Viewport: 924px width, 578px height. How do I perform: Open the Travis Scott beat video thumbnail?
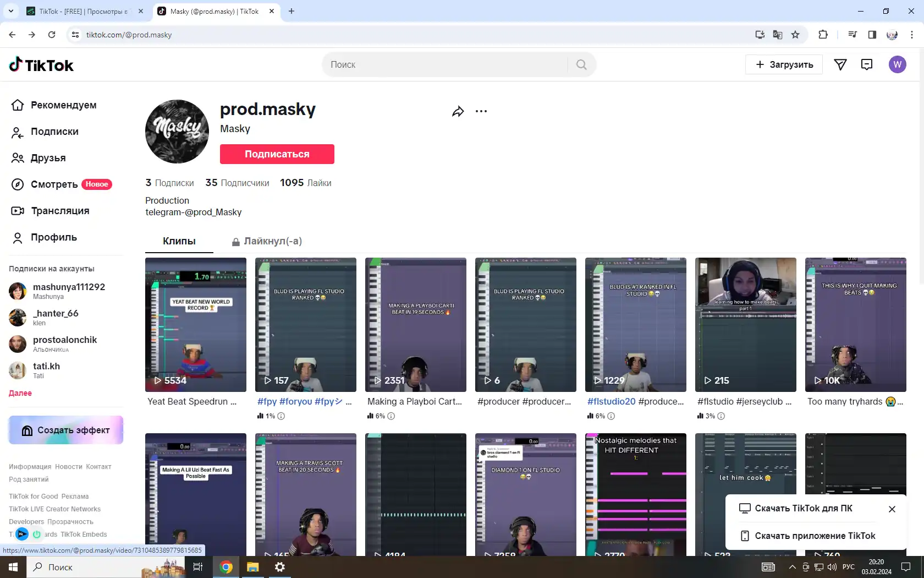tap(306, 494)
